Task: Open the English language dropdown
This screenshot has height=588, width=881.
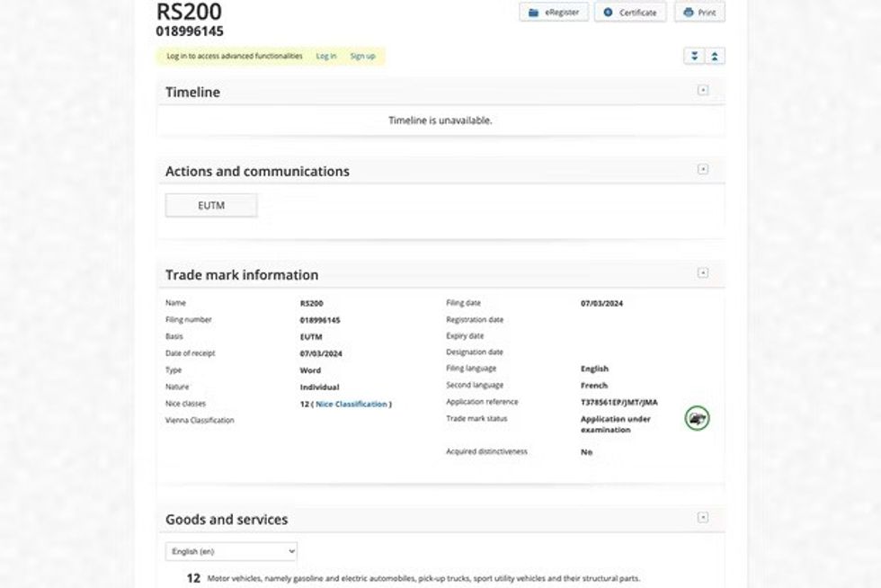Action: coord(231,551)
